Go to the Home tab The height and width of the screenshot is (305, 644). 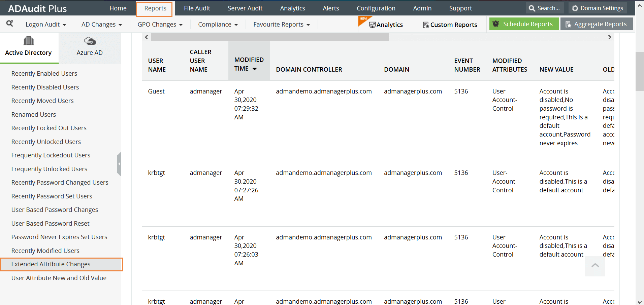pos(118,8)
